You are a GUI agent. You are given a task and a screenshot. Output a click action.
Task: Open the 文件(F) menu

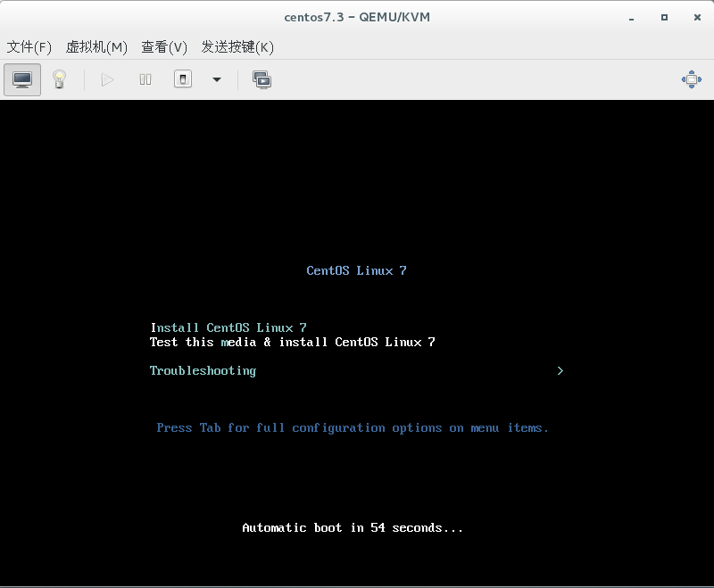[x=29, y=47]
